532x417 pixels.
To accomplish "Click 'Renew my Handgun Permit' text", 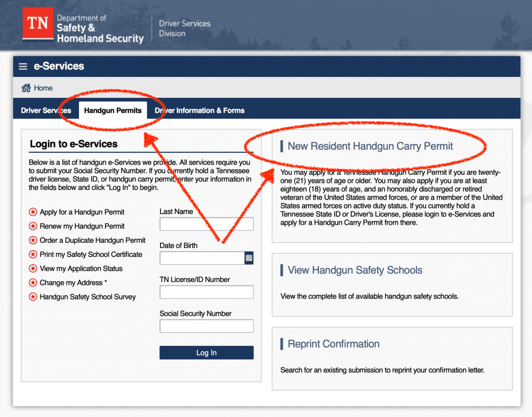I will click(x=82, y=226).
